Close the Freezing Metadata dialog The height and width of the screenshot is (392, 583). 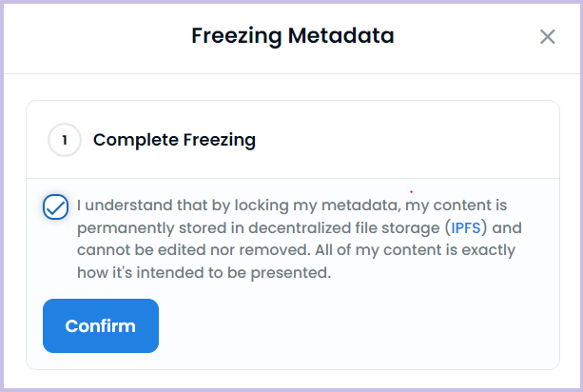point(547,37)
